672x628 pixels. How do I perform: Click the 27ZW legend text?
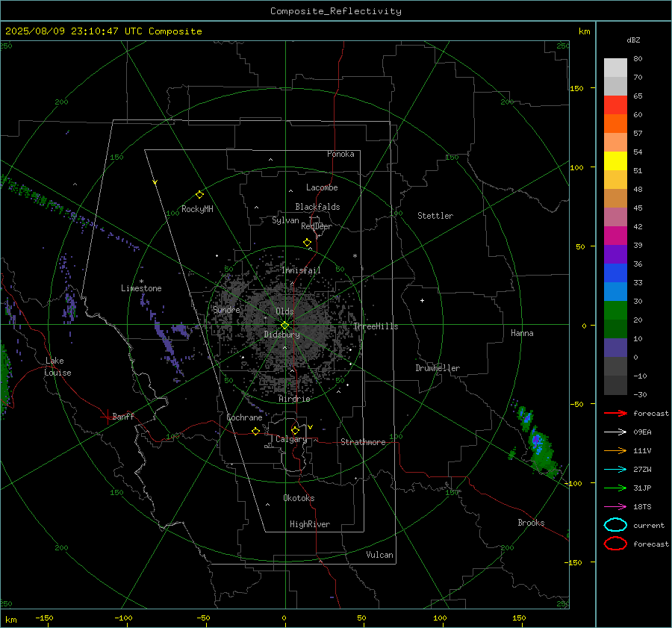[642, 470]
